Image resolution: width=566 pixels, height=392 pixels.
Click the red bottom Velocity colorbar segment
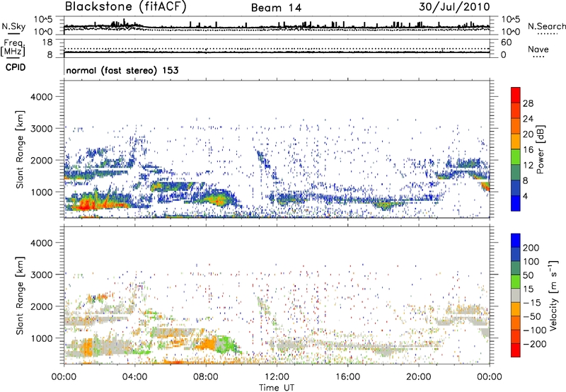516,350
